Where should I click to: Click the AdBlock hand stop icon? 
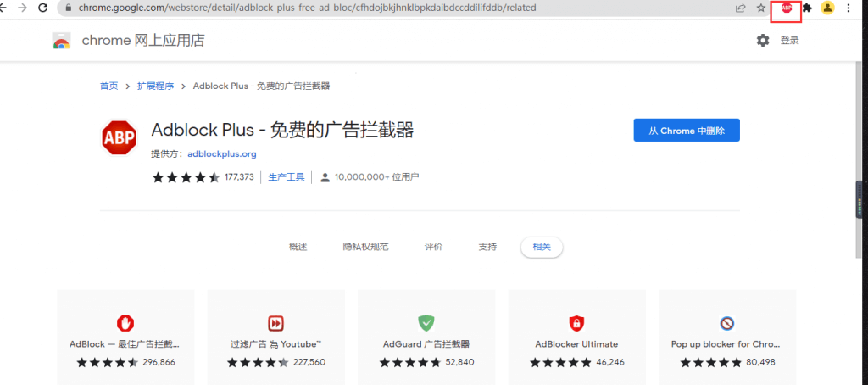pos(125,323)
